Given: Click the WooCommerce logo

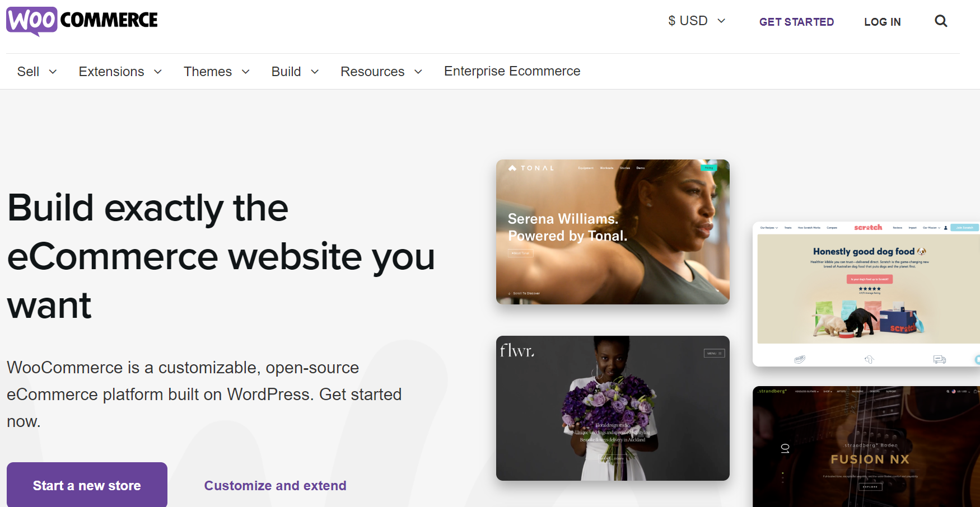Looking at the screenshot, I should 82,21.
